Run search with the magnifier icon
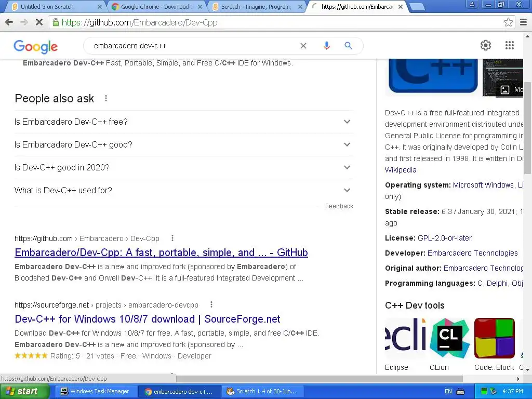Screen dimensions: 532x399 pyautogui.click(x=348, y=46)
